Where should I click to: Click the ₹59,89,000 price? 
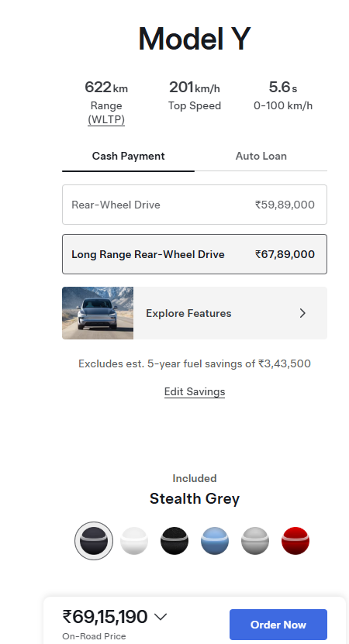pos(285,205)
